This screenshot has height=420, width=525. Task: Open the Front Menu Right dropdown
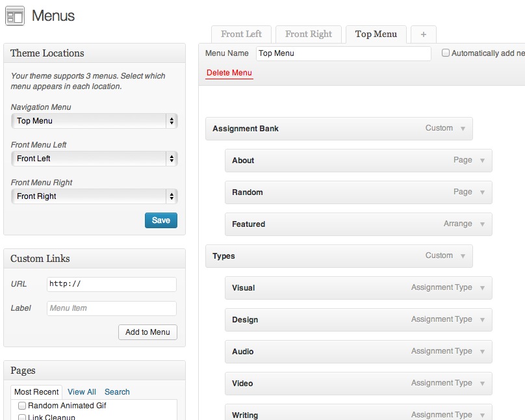[94, 196]
